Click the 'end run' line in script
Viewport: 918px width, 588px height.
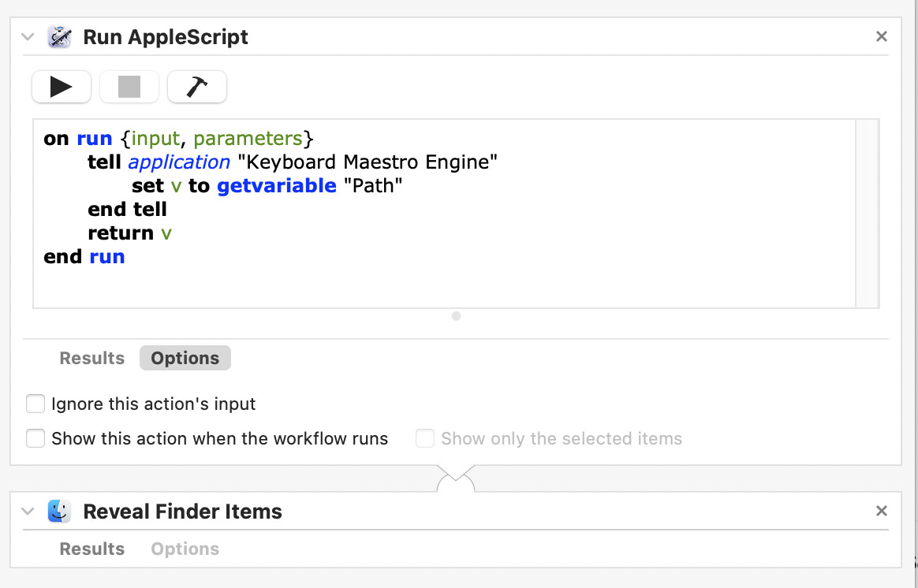(x=84, y=257)
